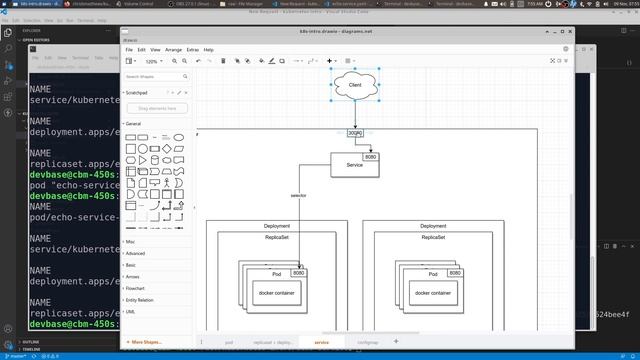
Task: Toggle shadow on selected shape
Action: pos(282,61)
